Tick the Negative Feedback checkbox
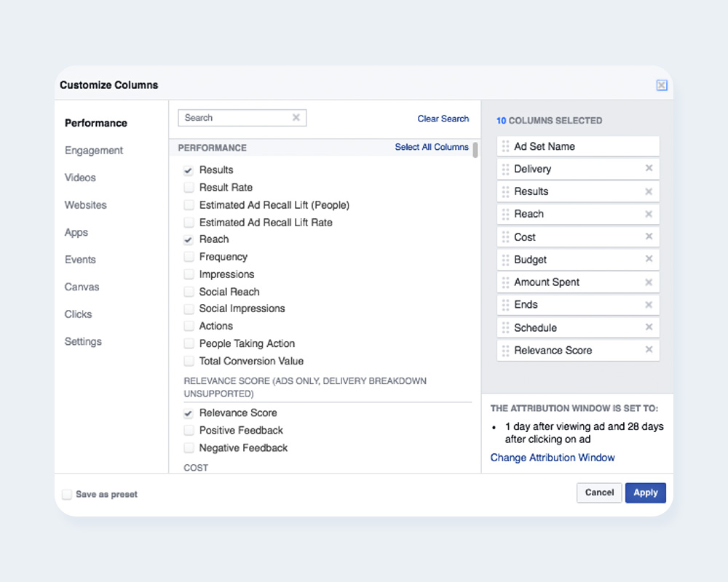728x582 pixels. 189,448
